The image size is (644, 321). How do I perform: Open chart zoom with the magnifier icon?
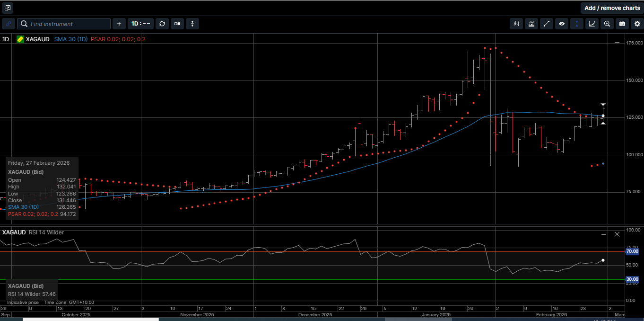click(x=607, y=24)
